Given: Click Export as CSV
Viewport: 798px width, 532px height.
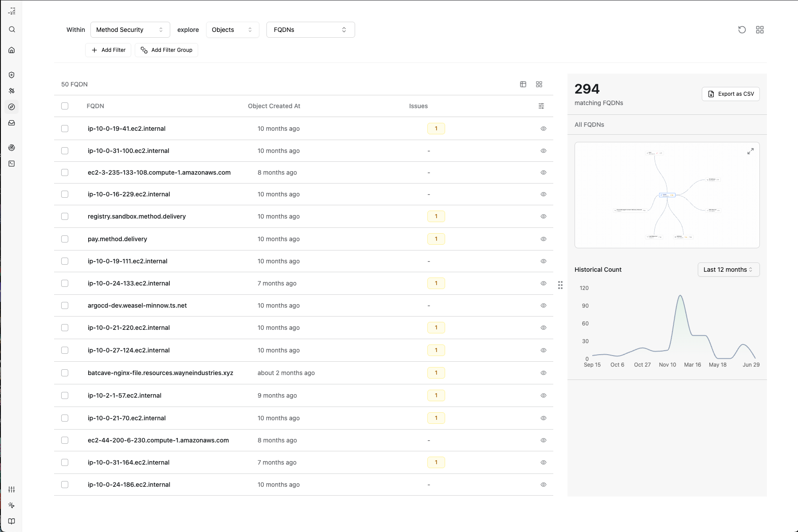Looking at the screenshot, I should pyautogui.click(x=730, y=94).
